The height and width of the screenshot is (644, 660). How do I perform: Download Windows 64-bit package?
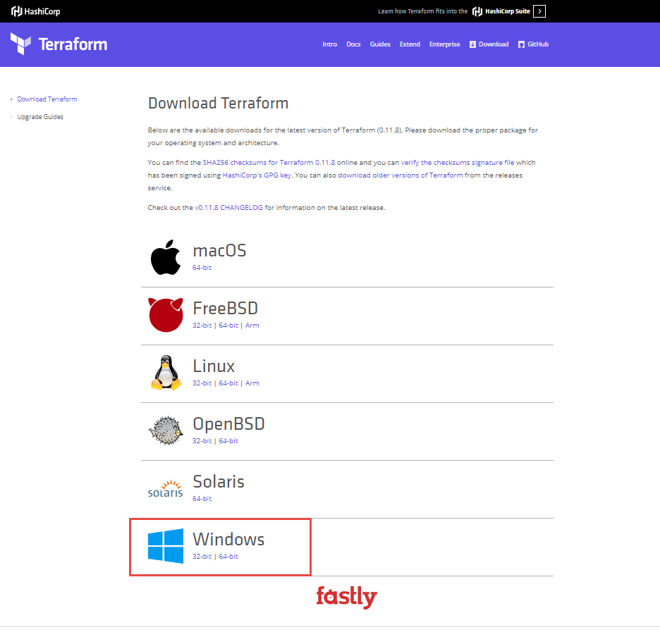pos(228,557)
